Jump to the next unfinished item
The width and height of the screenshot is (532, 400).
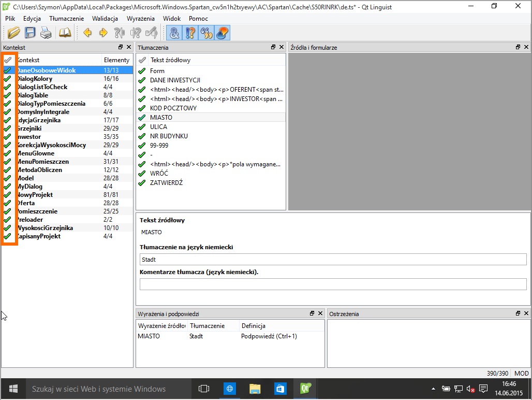point(136,33)
